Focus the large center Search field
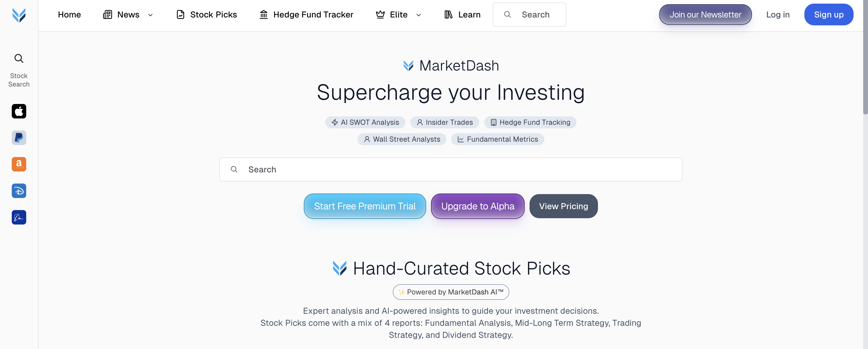Image resolution: width=868 pixels, height=349 pixels. pos(451,169)
